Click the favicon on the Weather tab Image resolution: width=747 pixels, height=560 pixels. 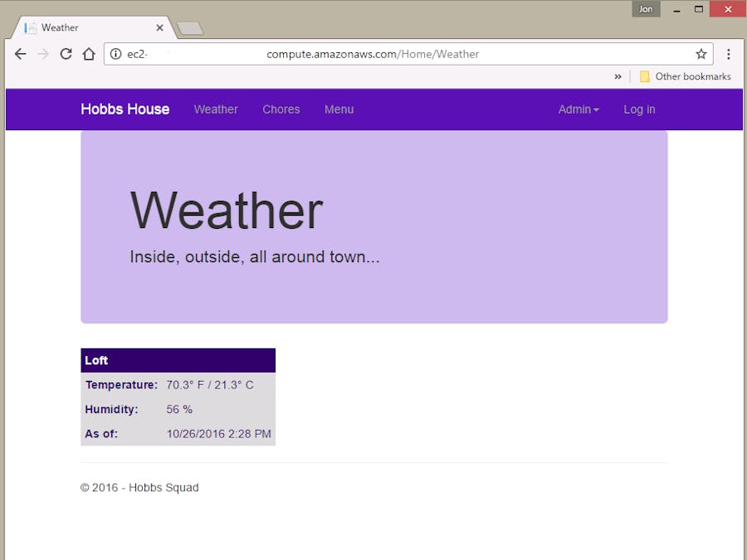pos(28,27)
